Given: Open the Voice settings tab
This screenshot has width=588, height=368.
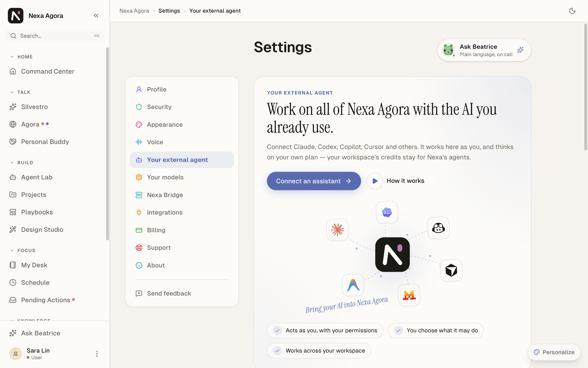Looking at the screenshot, I should click(182, 142).
